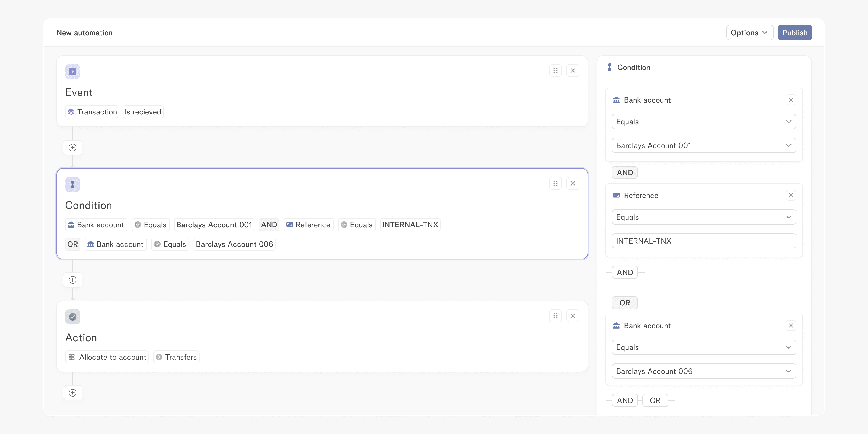
Task: Expand the Barclays Account 006 dropdown
Action: tap(704, 371)
